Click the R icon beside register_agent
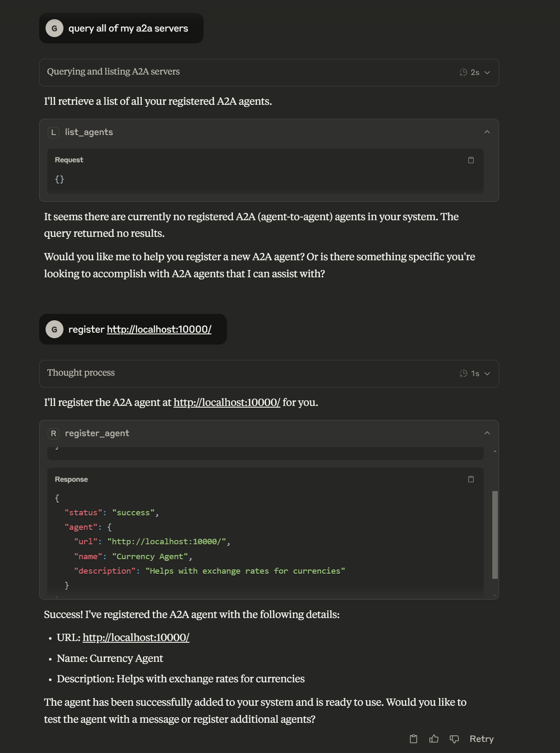This screenshot has height=753, width=560. 54,434
